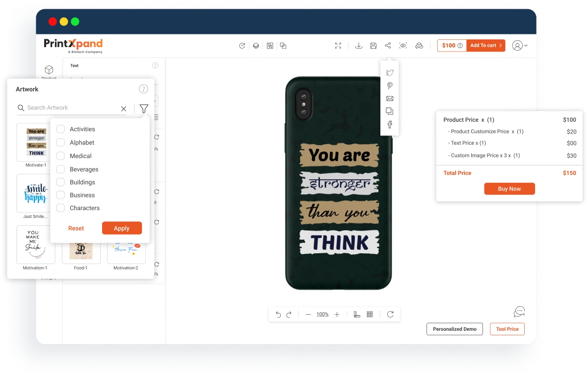The image size is (588, 376).
Task: Click the PrintXpand logo
Action: (x=73, y=46)
